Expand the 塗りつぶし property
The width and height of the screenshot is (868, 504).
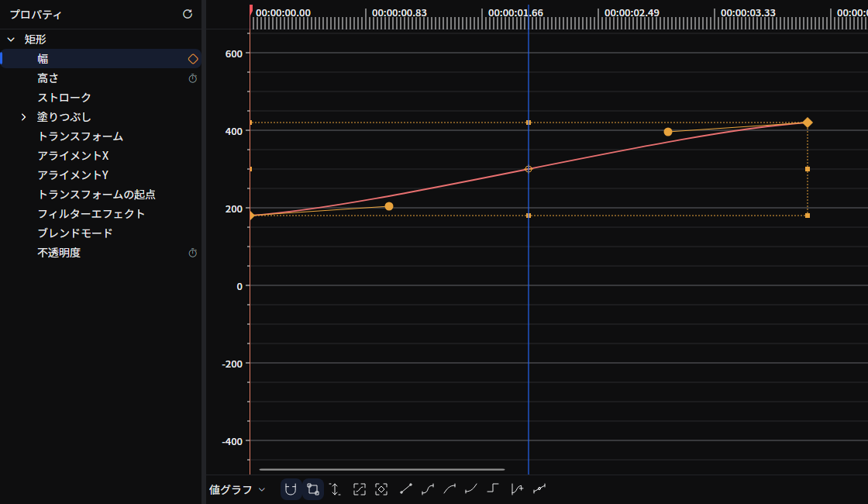[x=23, y=117]
